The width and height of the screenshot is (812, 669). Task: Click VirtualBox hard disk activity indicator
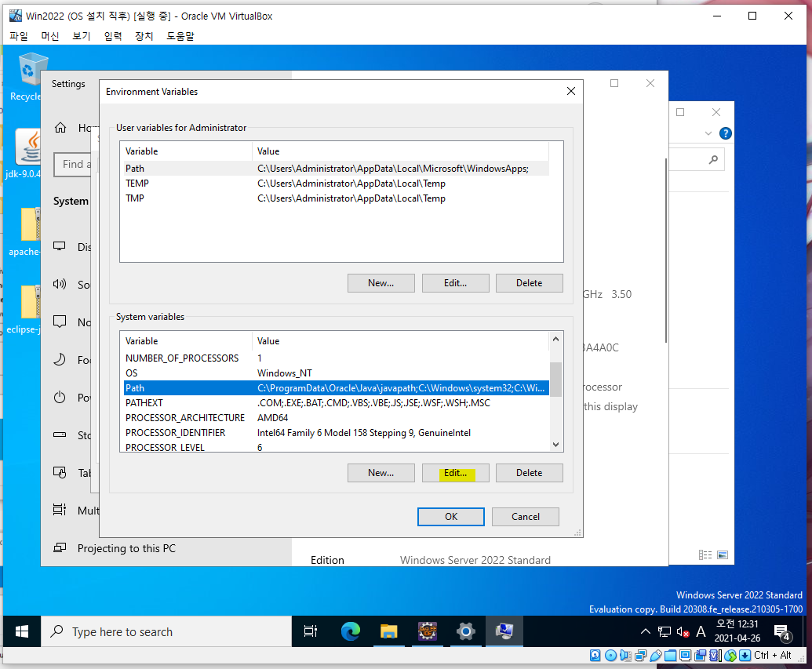(x=595, y=656)
